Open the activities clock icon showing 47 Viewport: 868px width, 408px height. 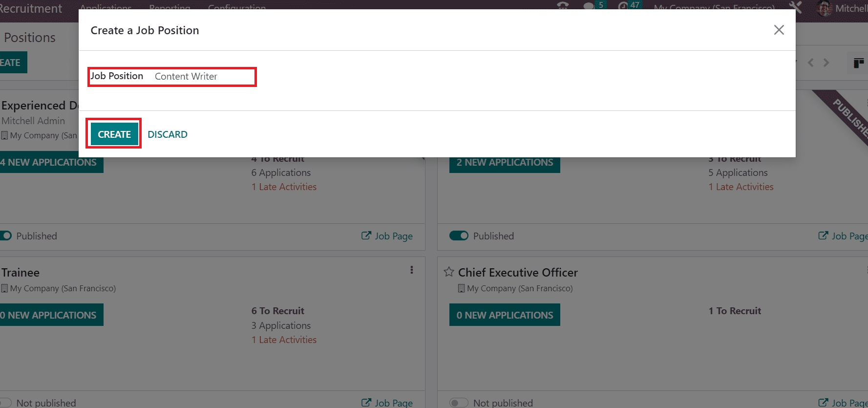[623, 6]
